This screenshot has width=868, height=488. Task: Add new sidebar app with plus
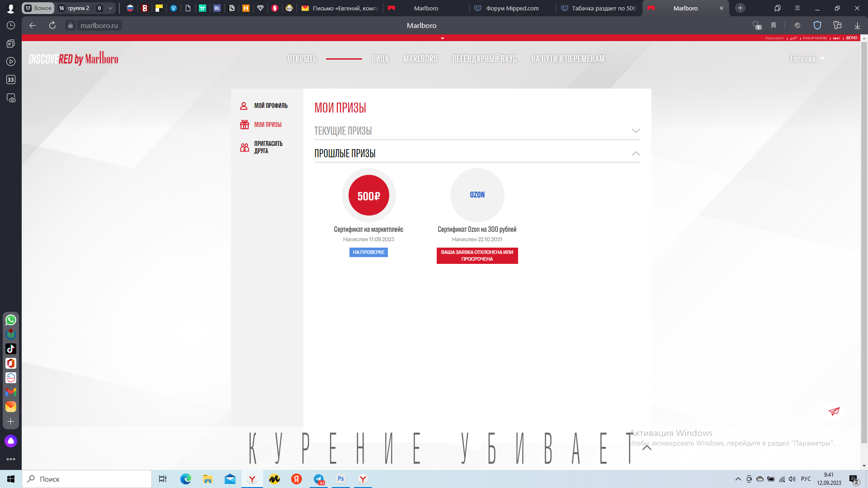point(11,421)
